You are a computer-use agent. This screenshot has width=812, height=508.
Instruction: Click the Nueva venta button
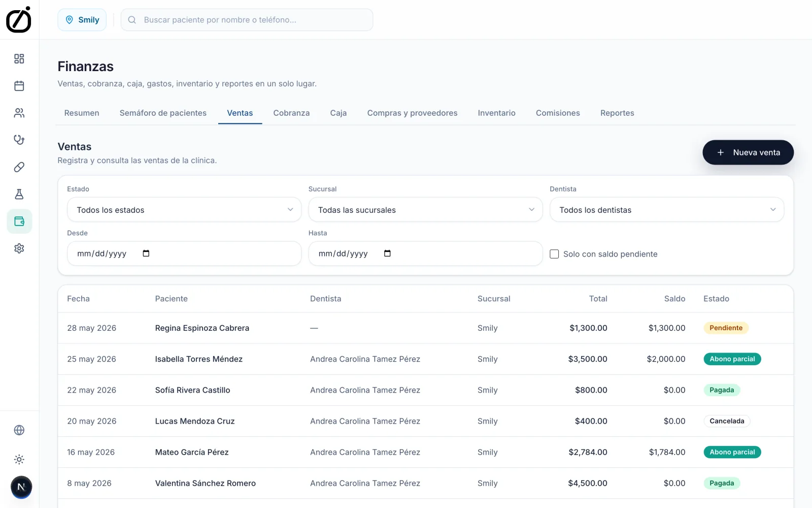[x=748, y=152]
